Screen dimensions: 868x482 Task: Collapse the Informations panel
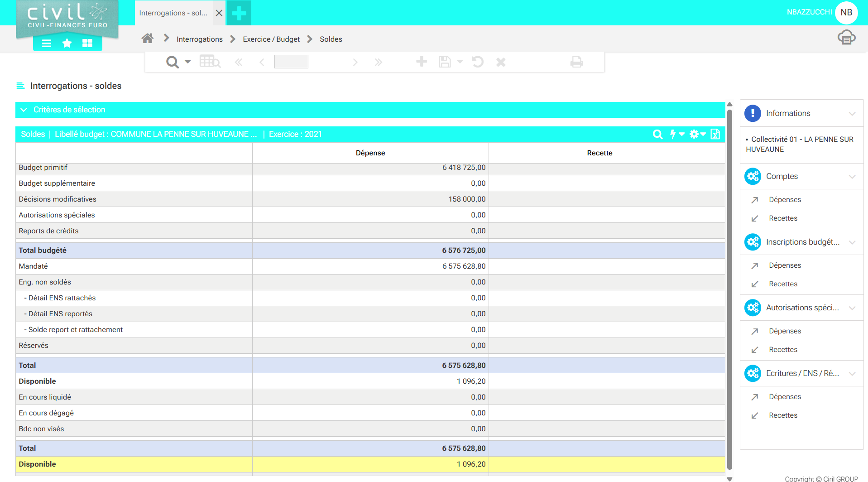tap(852, 114)
